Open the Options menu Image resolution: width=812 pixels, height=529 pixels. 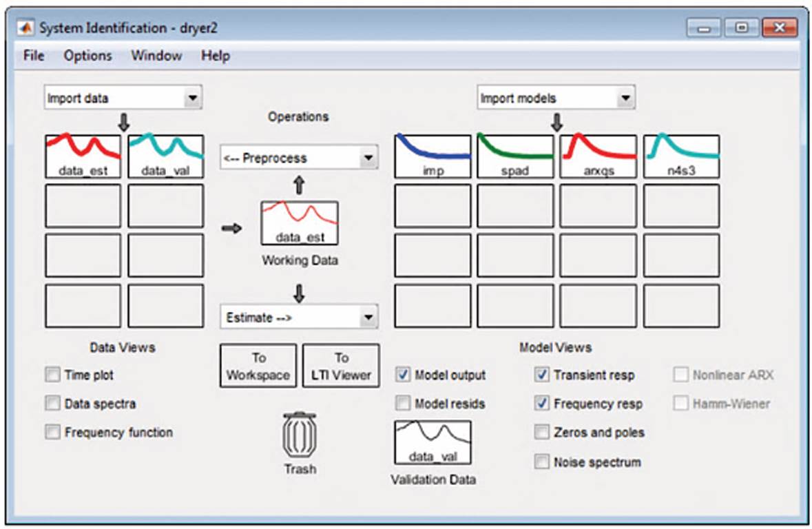click(x=87, y=56)
